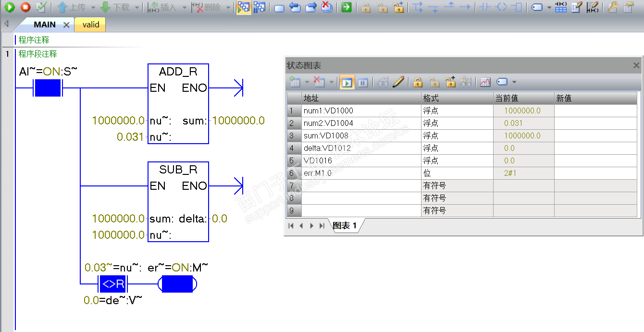Click the tab scroll-left arrow
The width and height of the screenshot is (644, 332).
[x=6, y=24]
